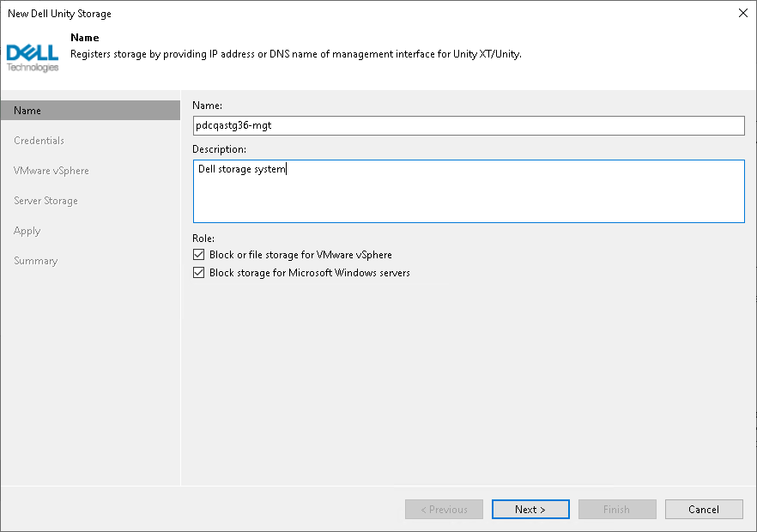Select the Name wizard step
Screen dimensions: 757x532
pos(90,111)
